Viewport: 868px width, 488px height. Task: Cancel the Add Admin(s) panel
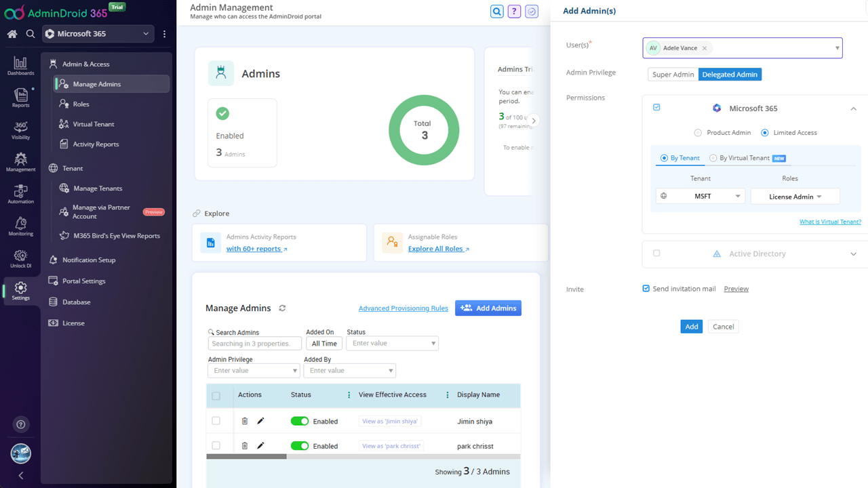[724, 327]
